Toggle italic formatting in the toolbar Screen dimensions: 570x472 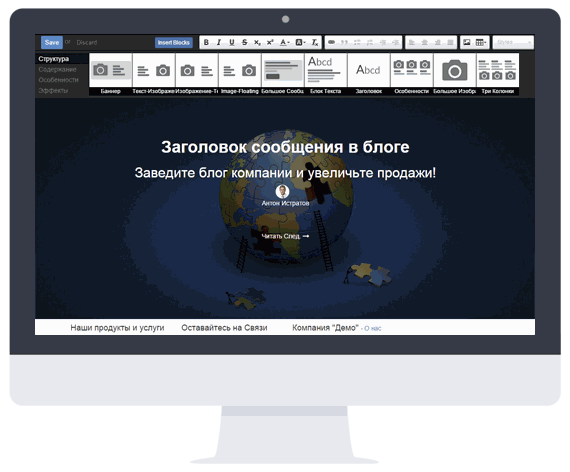pyautogui.click(x=219, y=43)
